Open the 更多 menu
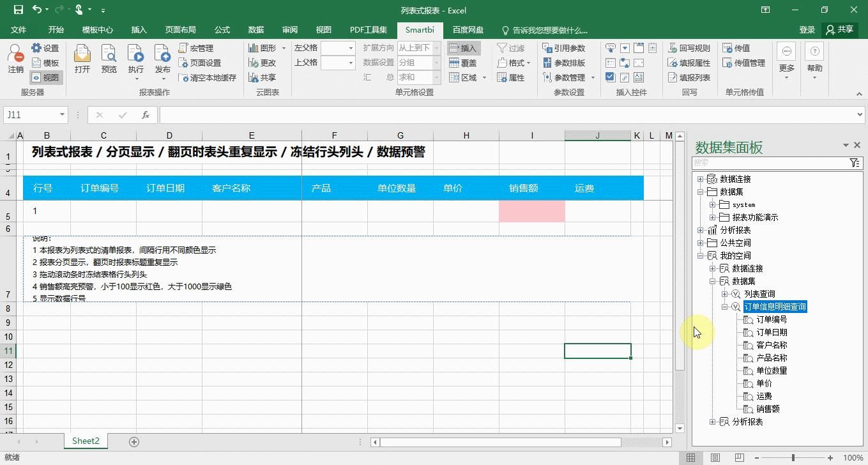Image resolution: width=868 pixels, height=465 pixels. 787,61
